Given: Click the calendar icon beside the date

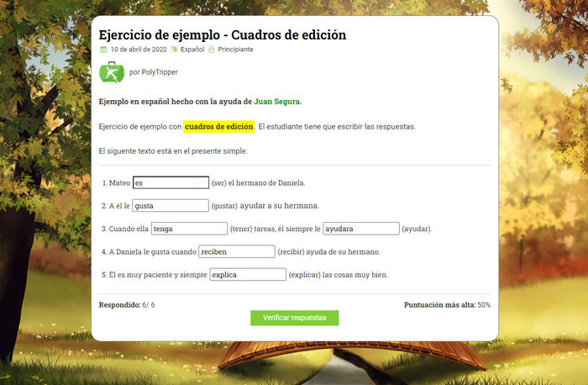Looking at the screenshot, I should pos(103,50).
